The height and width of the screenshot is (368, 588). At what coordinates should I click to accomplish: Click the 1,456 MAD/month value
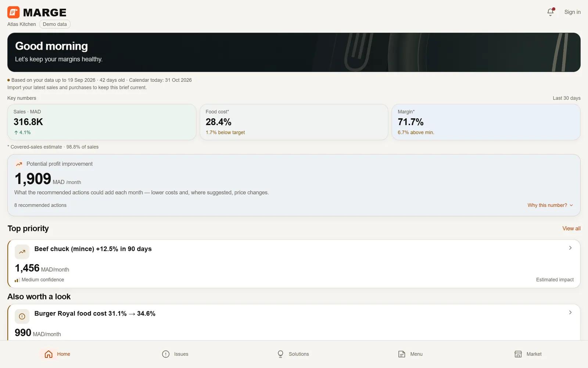[42, 268]
